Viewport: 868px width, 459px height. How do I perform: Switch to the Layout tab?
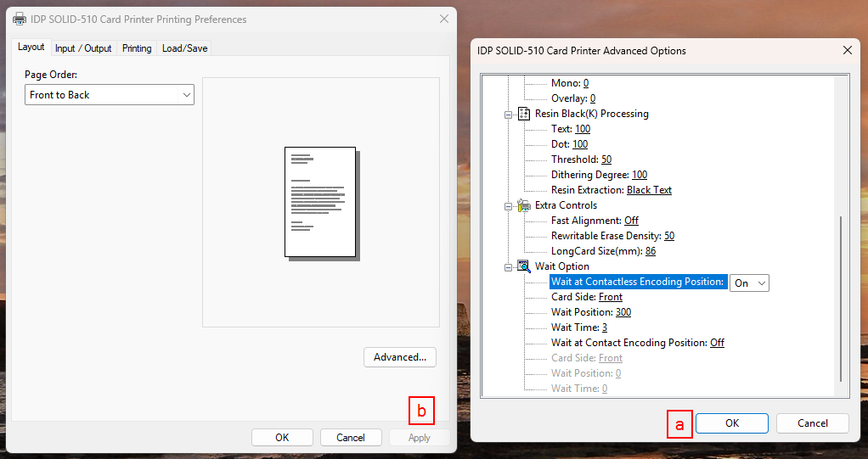click(x=31, y=47)
